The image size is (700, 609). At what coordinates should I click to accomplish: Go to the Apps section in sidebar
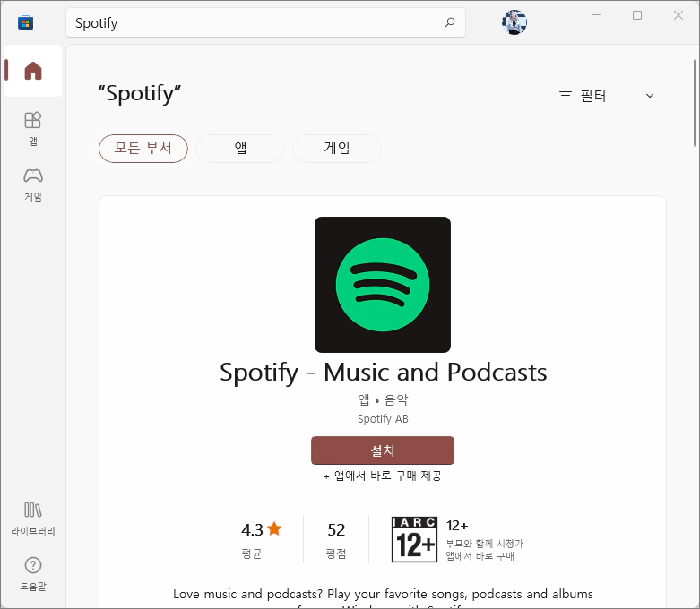[33, 128]
